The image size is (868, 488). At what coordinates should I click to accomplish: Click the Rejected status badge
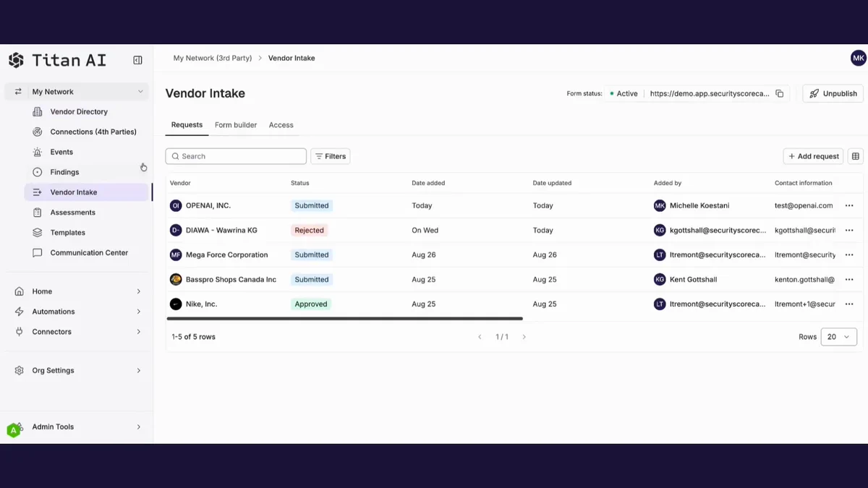[x=309, y=231]
